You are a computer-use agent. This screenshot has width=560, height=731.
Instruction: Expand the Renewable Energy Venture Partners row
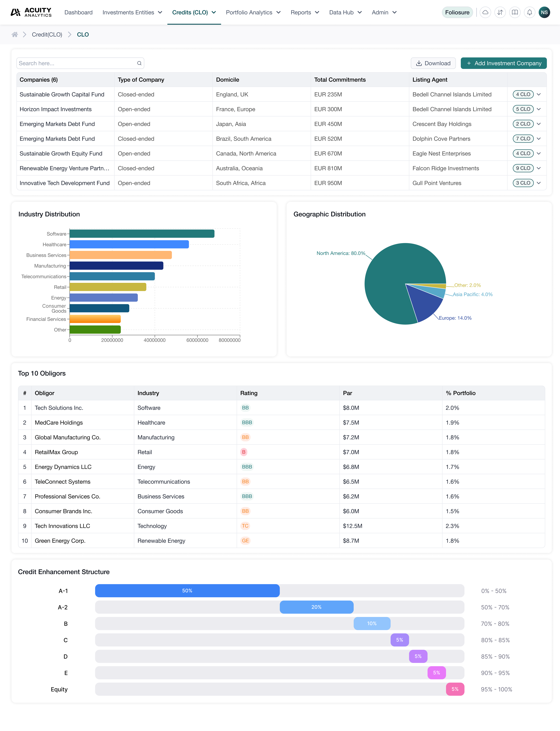tap(539, 168)
